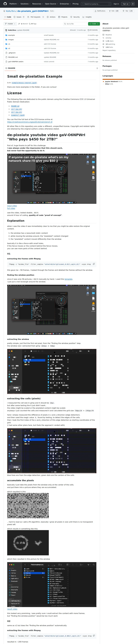Viewport: 138px width, 644px height.
Task: Open the Packages heading link
Action: click(x=107, y=66)
